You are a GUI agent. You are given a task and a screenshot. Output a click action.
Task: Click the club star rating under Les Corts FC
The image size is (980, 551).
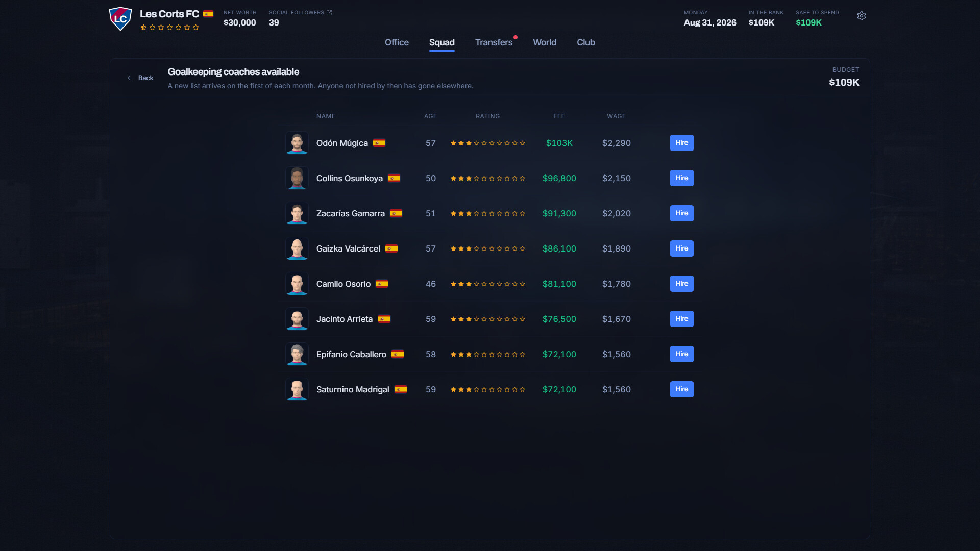[x=169, y=28]
